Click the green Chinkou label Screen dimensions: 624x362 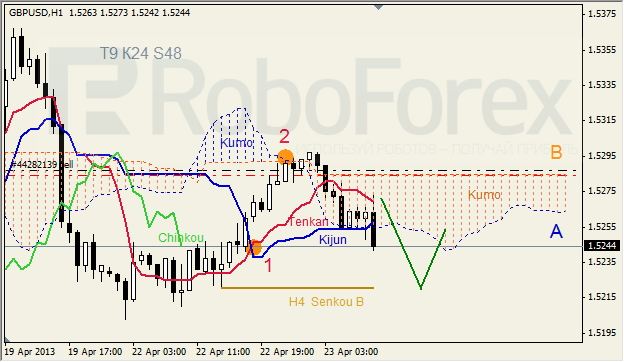181,238
